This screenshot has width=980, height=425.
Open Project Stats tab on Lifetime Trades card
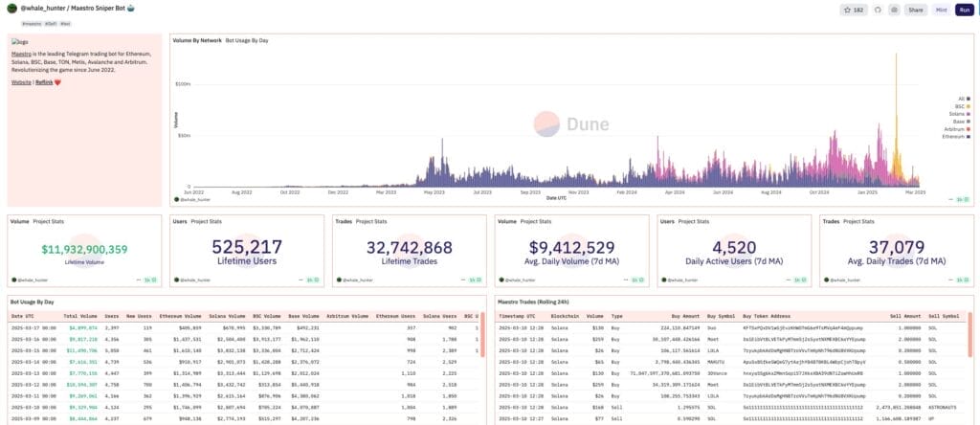371,221
